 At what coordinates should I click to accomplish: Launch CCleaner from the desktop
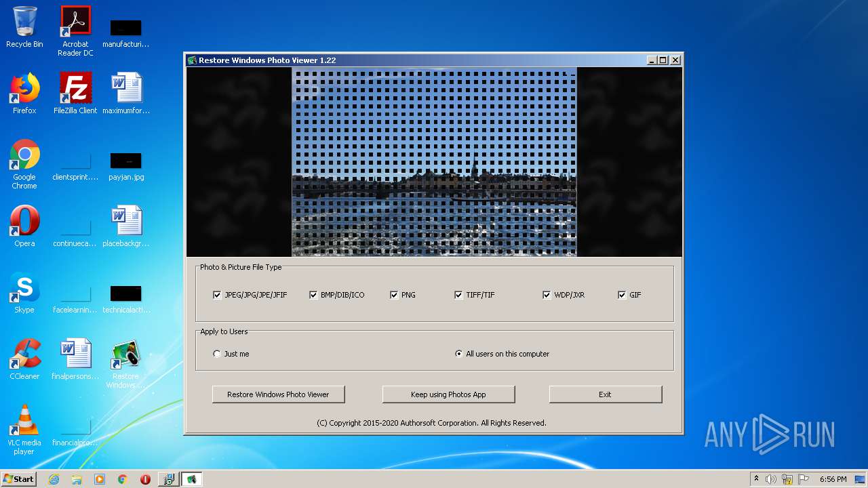tap(24, 359)
